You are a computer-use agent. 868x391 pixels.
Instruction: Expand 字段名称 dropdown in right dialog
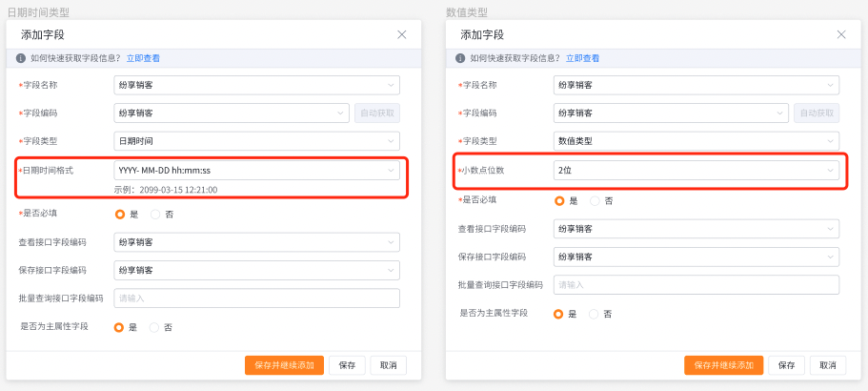tap(696, 85)
